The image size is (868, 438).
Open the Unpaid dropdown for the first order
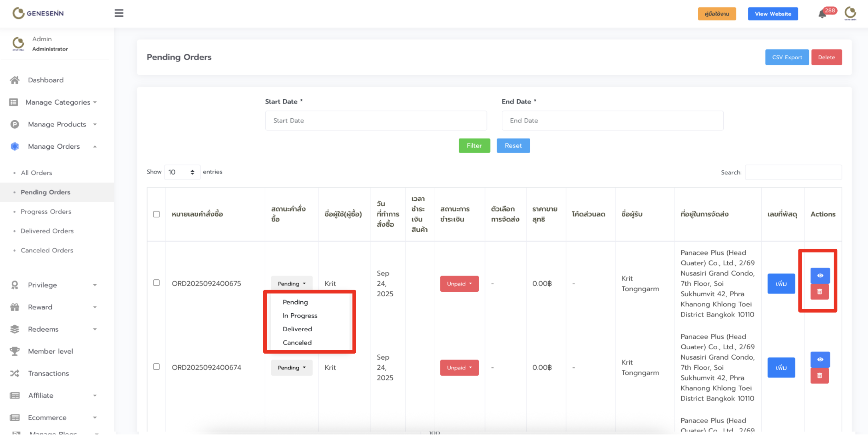coord(459,284)
